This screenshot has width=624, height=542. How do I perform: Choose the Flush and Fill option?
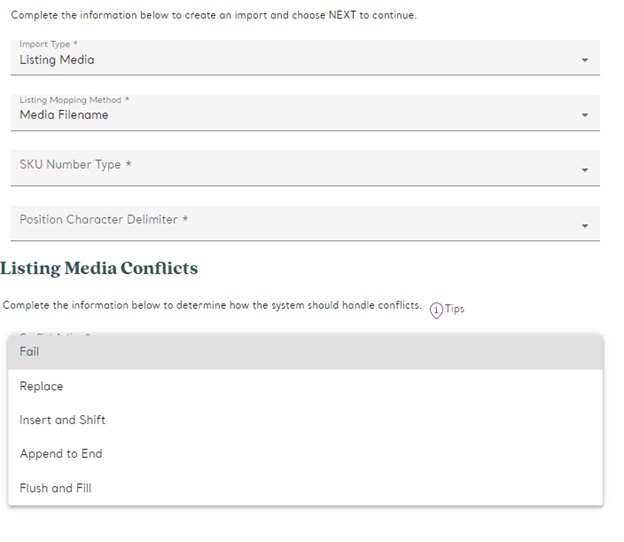[x=56, y=488]
